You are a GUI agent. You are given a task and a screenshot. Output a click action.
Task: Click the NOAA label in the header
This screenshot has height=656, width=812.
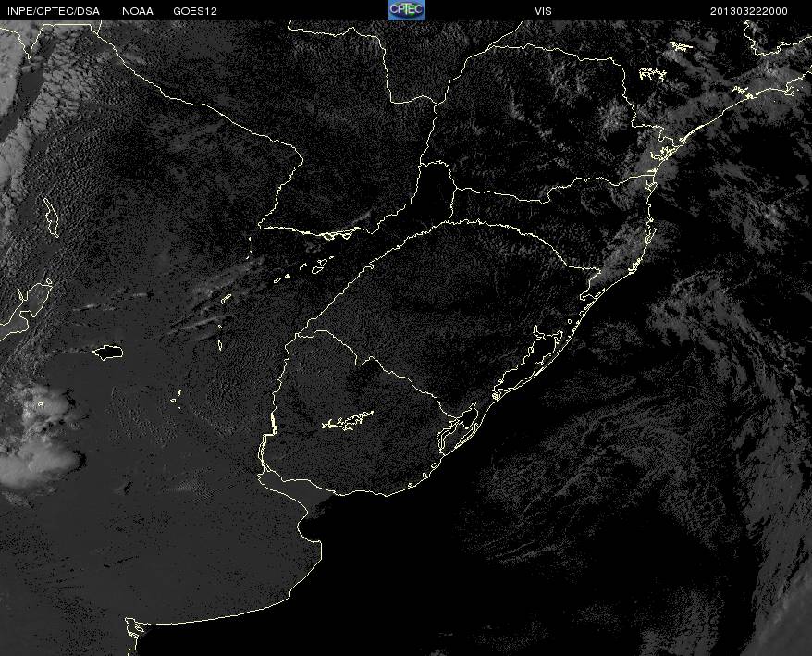point(138,11)
